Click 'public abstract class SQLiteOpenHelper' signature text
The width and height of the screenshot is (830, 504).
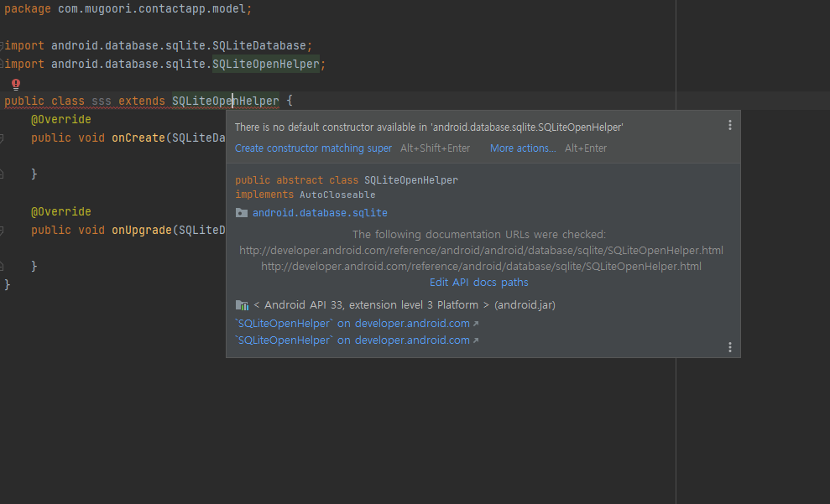pyautogui.click(x=347, y=180)
